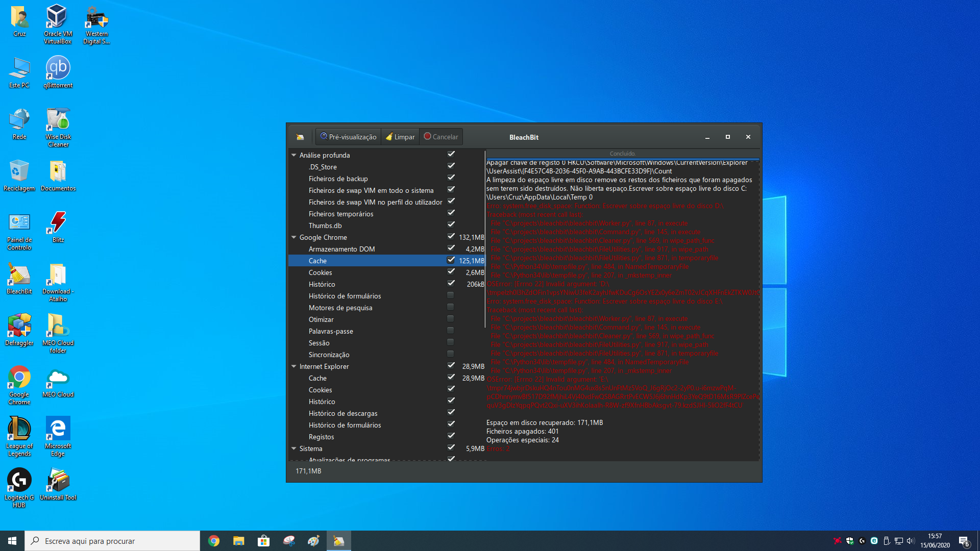Open Oracle VM VirtualBox desktop icon
980x551 pixels.
click(x=58, y=24)
